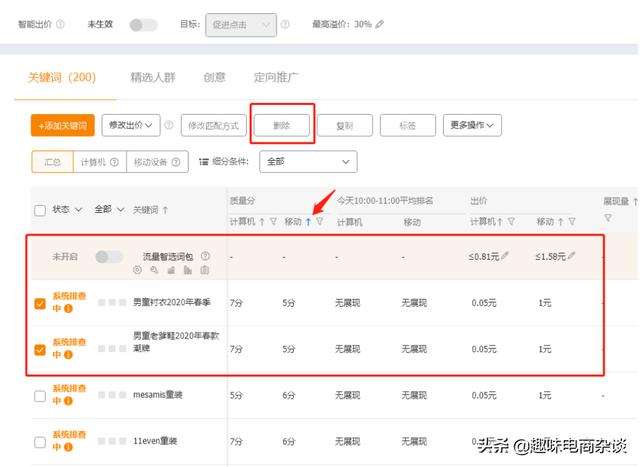This screenshot has height=467, width=640.
Task: Sort by the 关键词 column arrow
Action: click(x=165, y=210)
